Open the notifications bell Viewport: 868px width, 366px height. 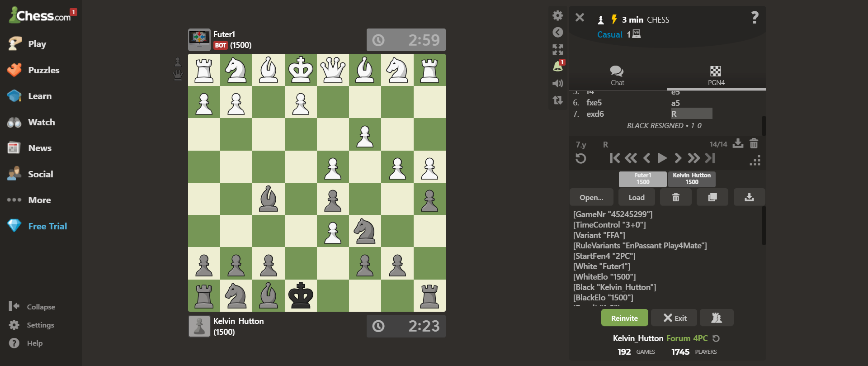coord(558,66)
